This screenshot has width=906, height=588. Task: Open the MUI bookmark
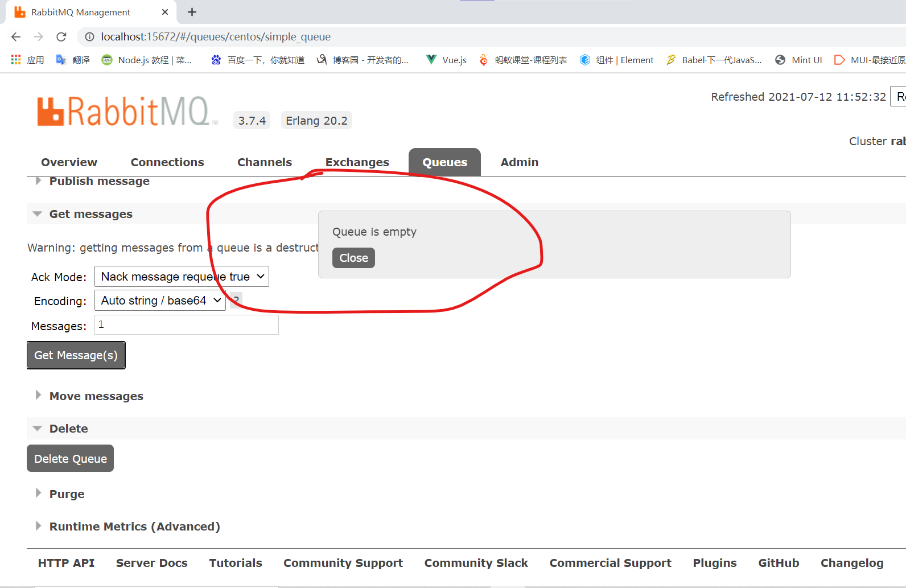870,60
